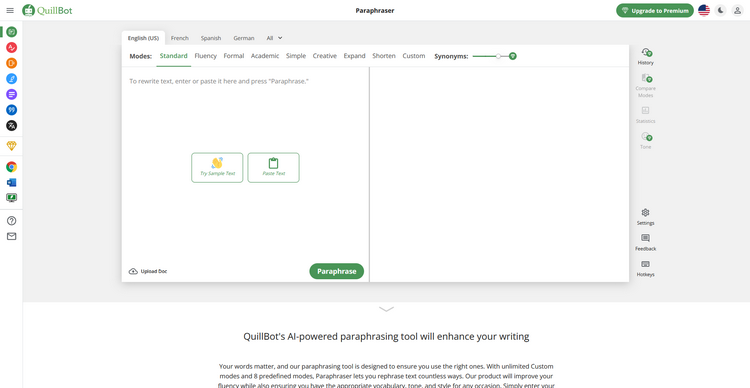The height and width of the screenshot is (388, 750).
Task: Switch to the English (US) tab
Action: pyautogui.click(x=143, y=38)
